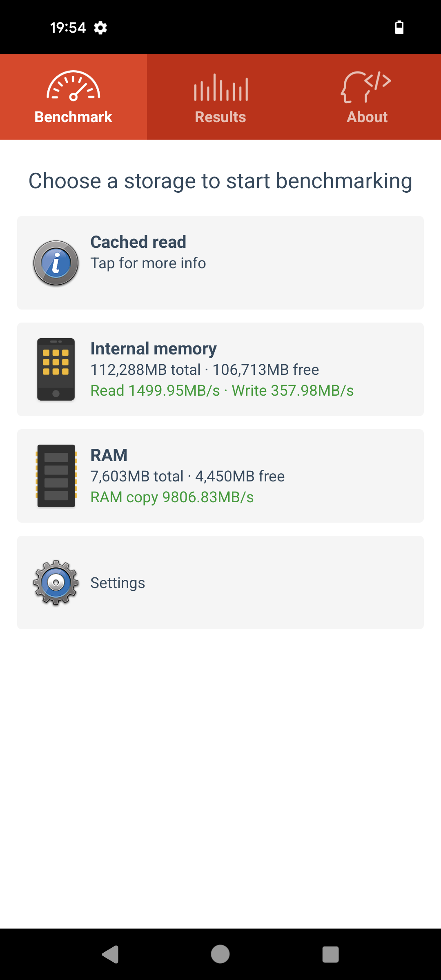
Task: Switch to the Results tab label
Action: tap(220, 117)
